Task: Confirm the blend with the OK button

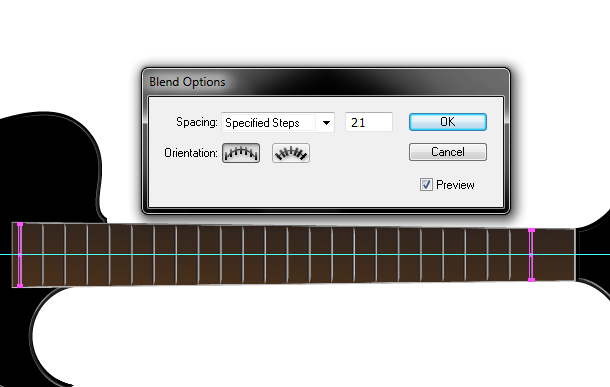Action: click(x=447, y=122)
